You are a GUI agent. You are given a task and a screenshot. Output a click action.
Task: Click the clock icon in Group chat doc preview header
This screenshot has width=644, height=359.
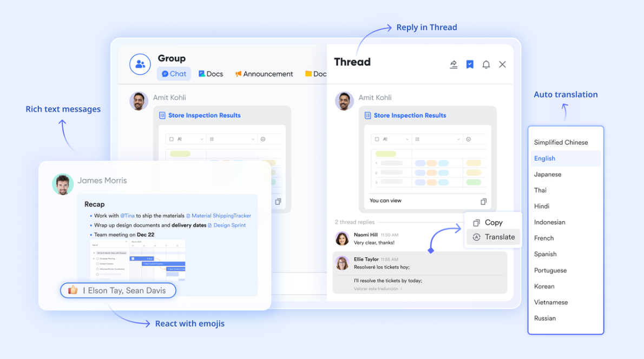263,139
